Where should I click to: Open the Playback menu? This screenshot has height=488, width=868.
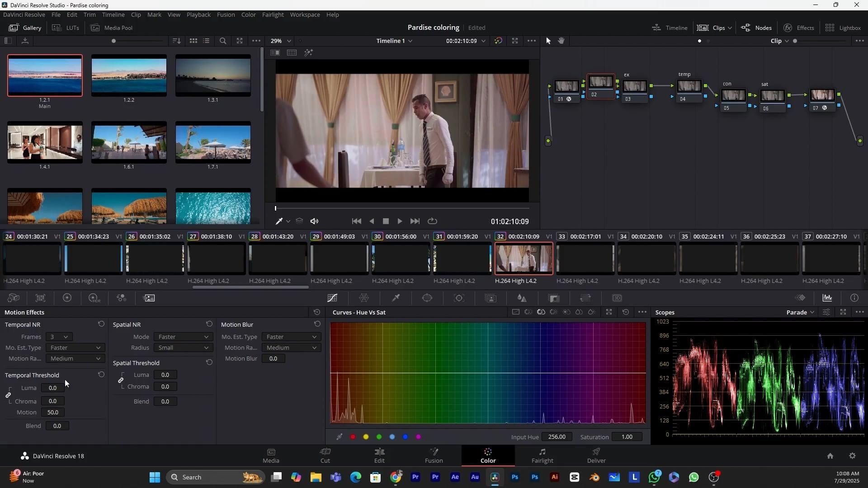(x=198, y=14)
